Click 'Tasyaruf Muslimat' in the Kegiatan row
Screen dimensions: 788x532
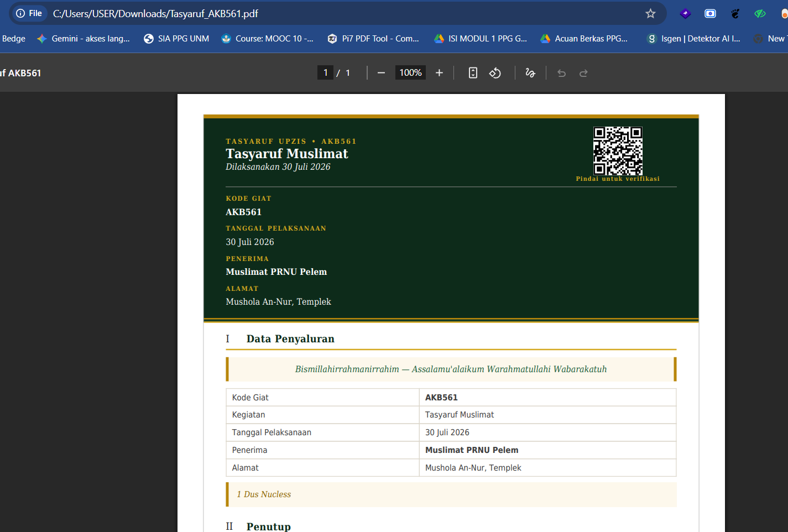(x=460, y=415)
